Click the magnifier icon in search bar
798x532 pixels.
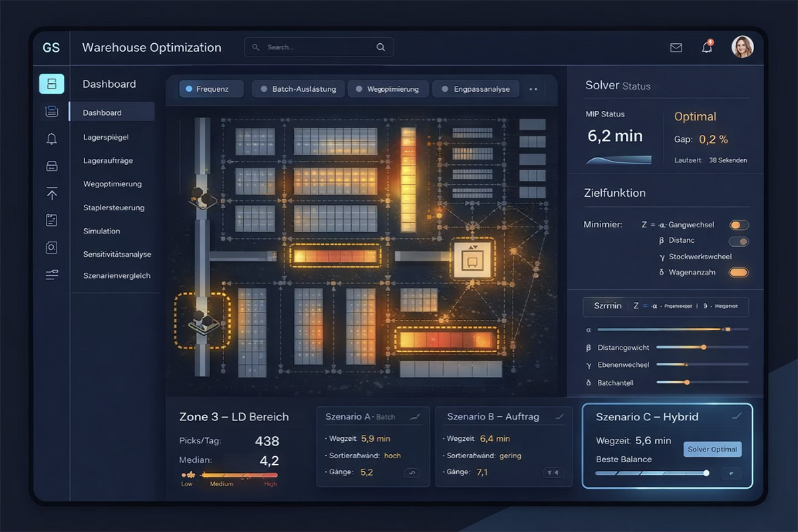(x=380, y=47)
